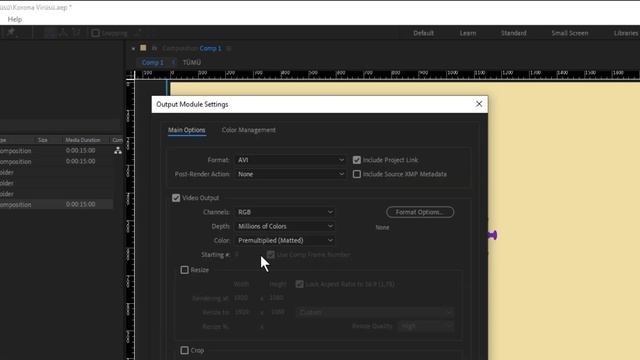This screenshot has width=640, height=360.
Task: Close the Output Module Settings dialog
Action: [x=479, y=104]
